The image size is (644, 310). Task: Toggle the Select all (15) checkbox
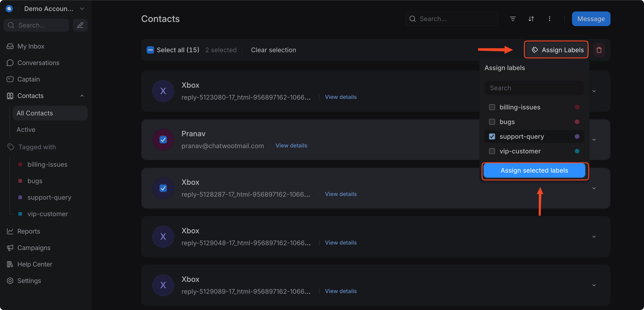[150, 50]
